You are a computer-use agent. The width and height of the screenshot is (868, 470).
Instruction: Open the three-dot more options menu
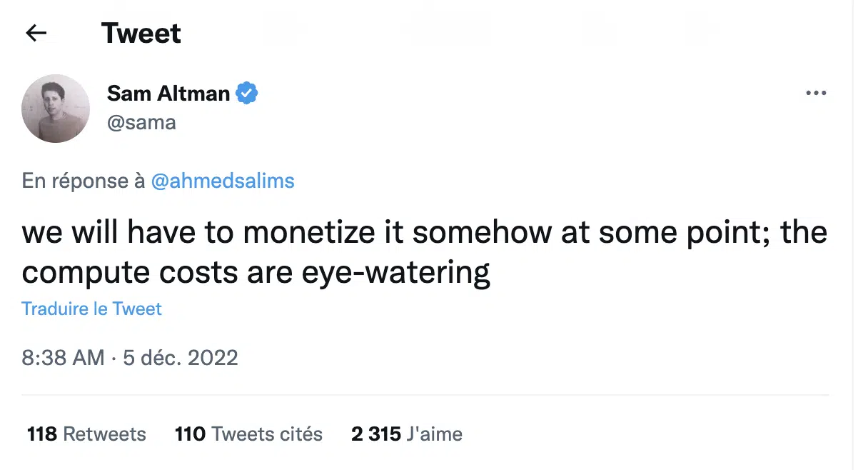[x=815, y=94]
